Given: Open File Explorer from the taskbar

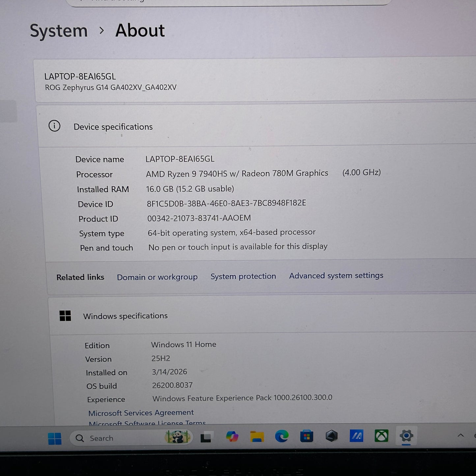Looking at the screenshot, I should tap(257, 437).
